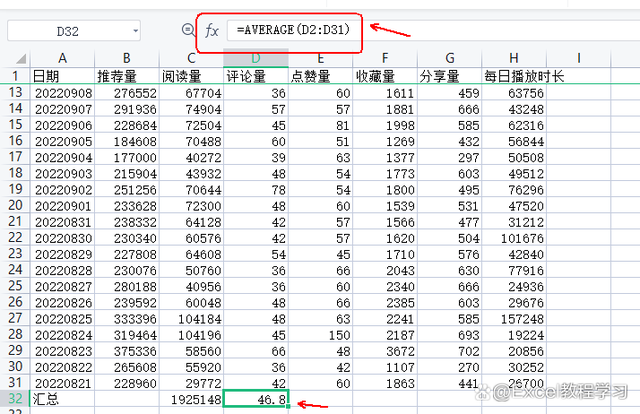Image resolution: width=640 pixels, height=414 pixels.
Task: Click the fx insert function icon
Action: [212, 31]
